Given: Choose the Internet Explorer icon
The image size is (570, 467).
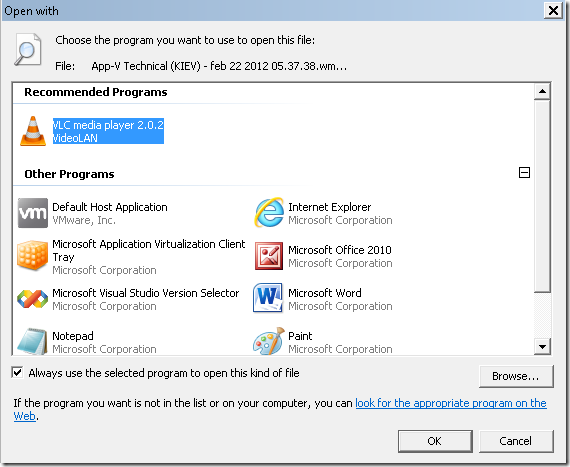Looking at the screenshot, I should 269,213.
